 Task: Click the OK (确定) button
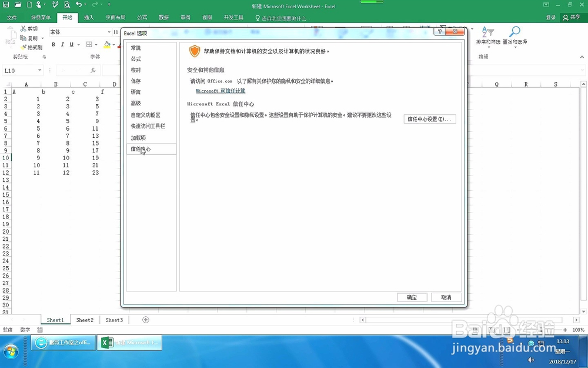pos(412,297)
